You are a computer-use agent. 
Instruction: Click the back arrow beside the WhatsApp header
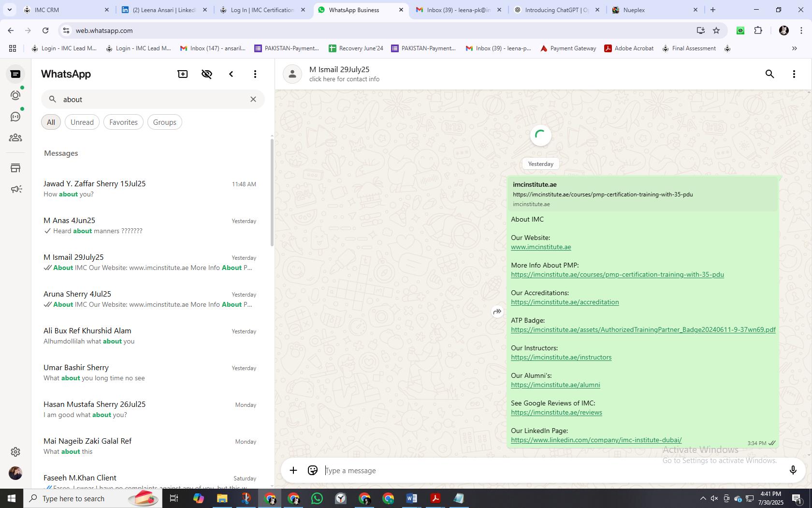coord(231,74)
